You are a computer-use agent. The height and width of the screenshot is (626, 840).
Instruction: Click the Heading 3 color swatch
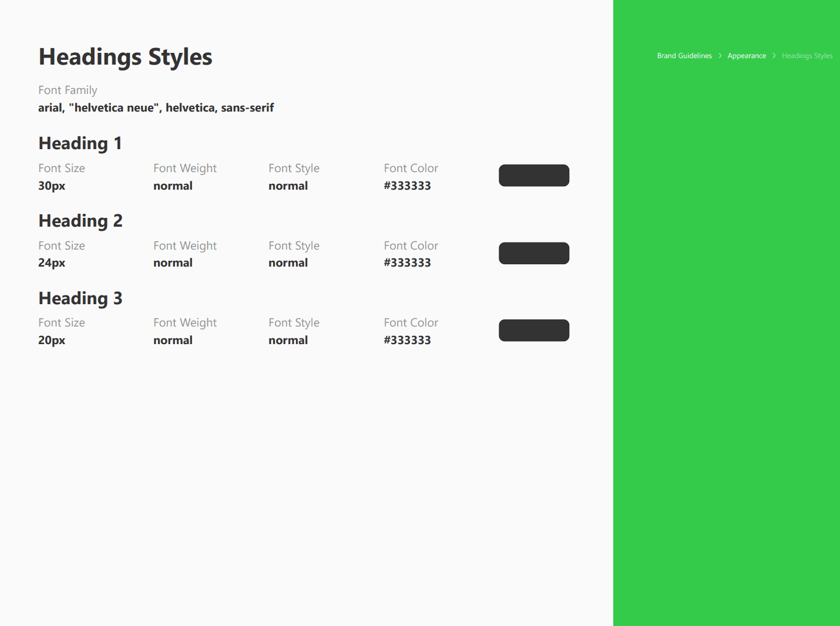pos(533,330)
